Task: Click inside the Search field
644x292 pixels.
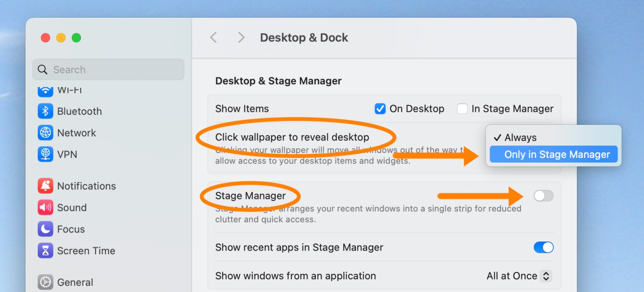Action: pos(108,69)
